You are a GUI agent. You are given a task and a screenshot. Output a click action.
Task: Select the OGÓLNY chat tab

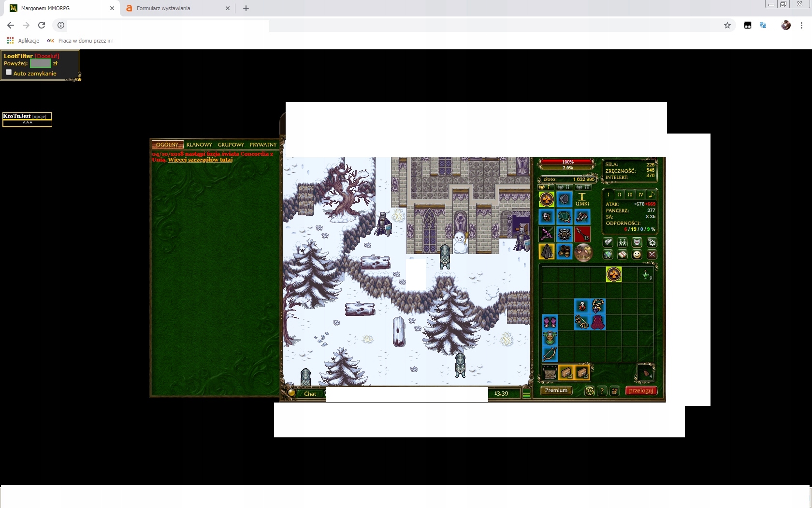[x=167, y=145]
